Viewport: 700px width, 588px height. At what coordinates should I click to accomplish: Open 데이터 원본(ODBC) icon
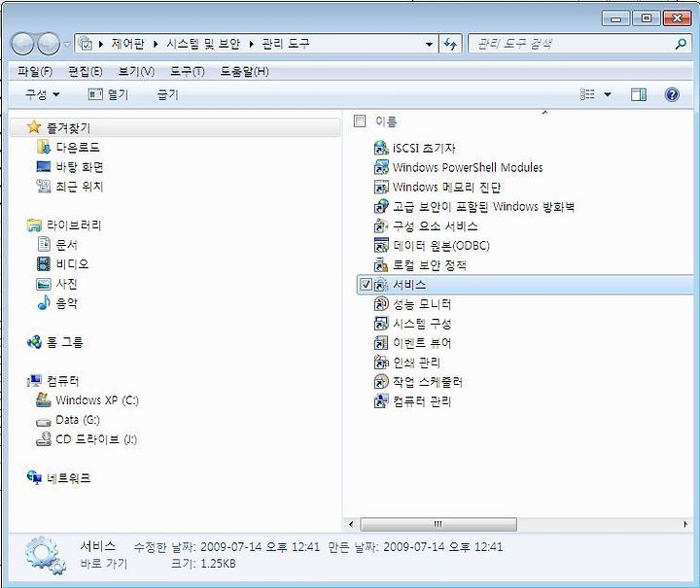coord(381,245)
